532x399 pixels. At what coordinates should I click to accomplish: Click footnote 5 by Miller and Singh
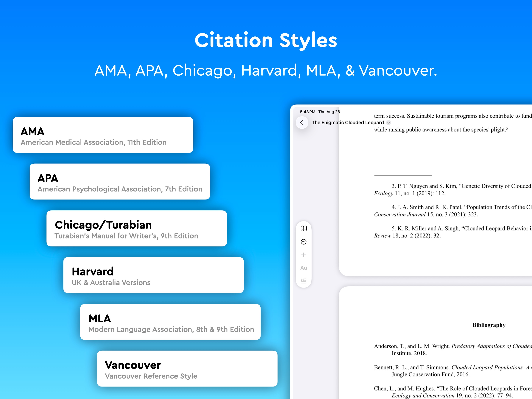coord(453,232)
